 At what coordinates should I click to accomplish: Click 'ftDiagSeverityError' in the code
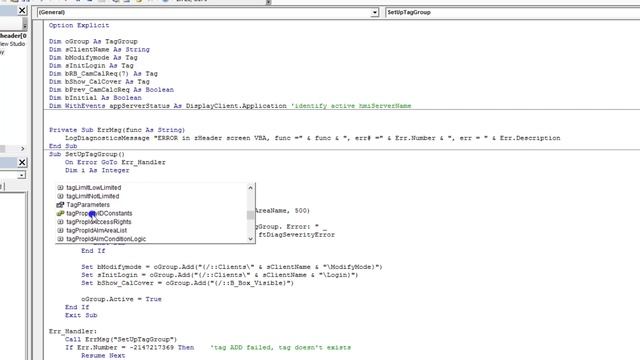297,235
